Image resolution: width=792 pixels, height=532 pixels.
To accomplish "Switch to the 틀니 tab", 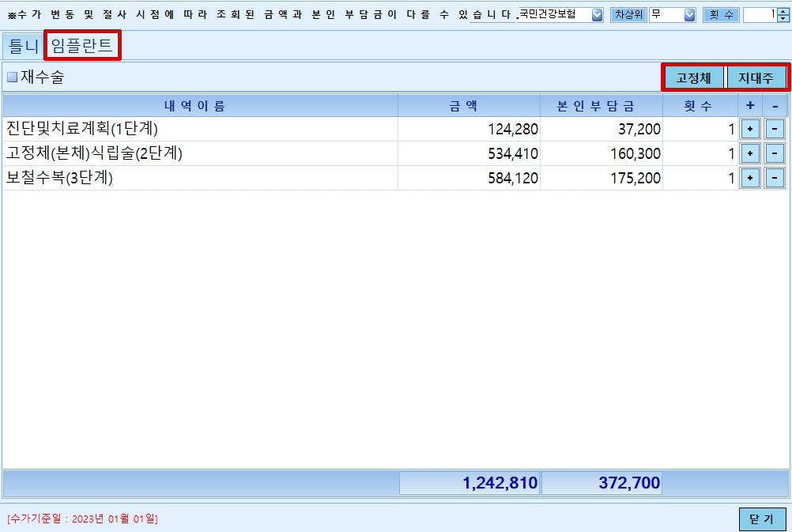I will [23, 46].
